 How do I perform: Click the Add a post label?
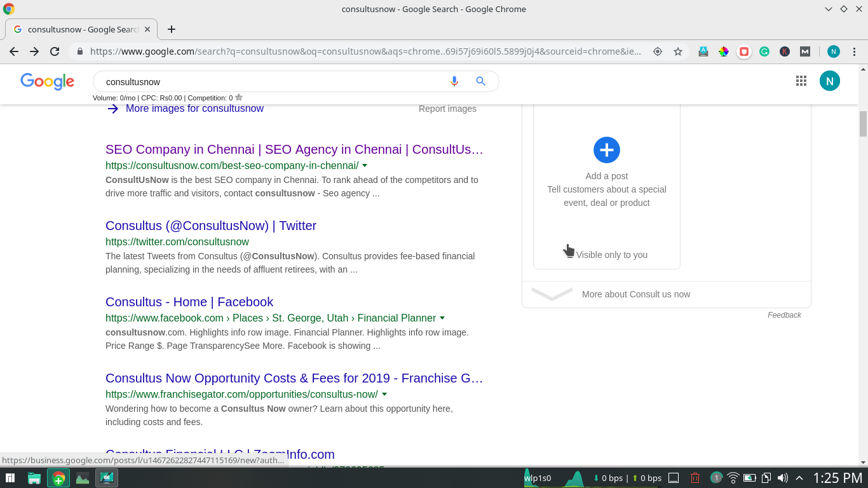[x=607, y=176]
